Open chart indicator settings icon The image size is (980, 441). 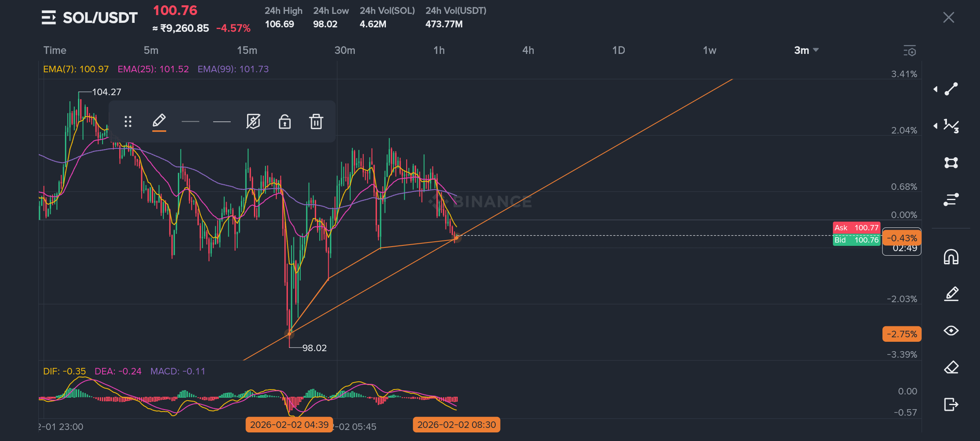coord(909,51)
